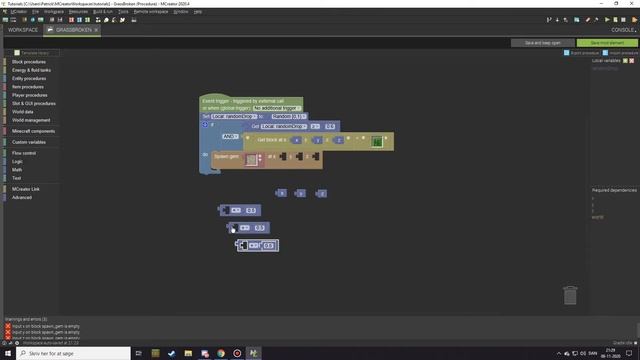Open MCreator Link category
This screenshot has width=640, height=360.
(25, 189)
